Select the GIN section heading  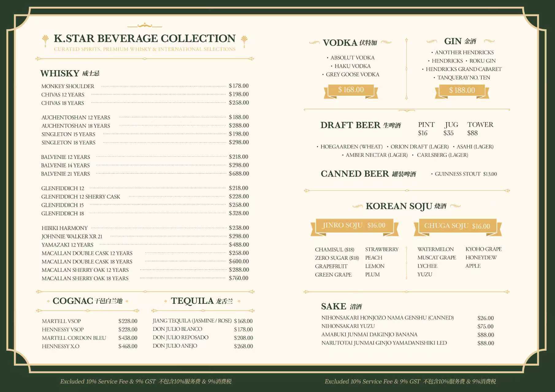click(x=460, y=41)
